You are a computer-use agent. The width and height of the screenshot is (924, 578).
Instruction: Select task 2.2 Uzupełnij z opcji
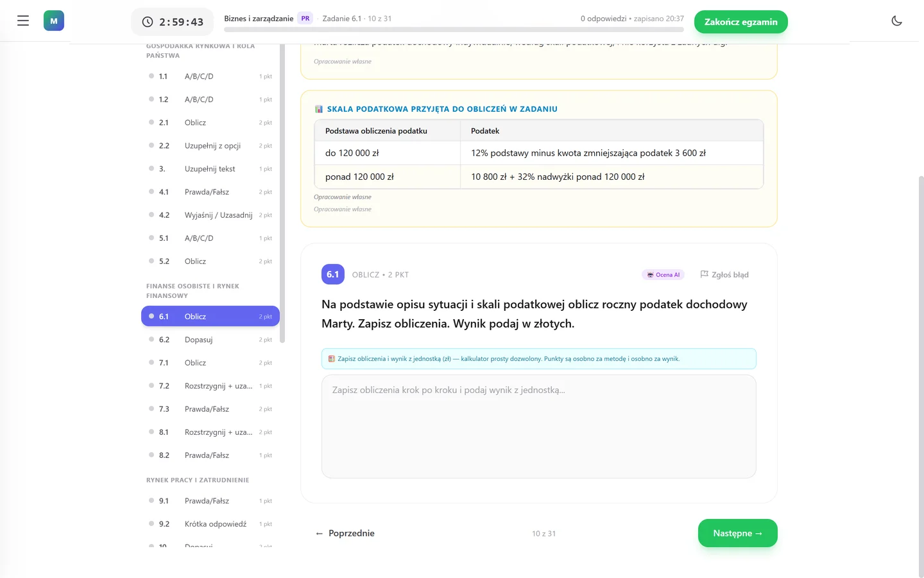click(210, 146)
